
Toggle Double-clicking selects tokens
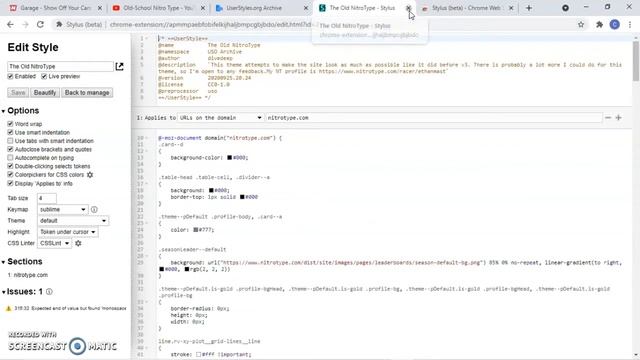10,166
